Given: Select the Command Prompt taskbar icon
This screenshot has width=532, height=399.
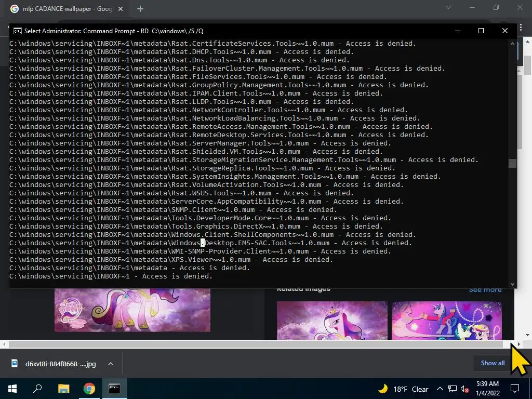Looking at the screenshot, I should [114, 389].
